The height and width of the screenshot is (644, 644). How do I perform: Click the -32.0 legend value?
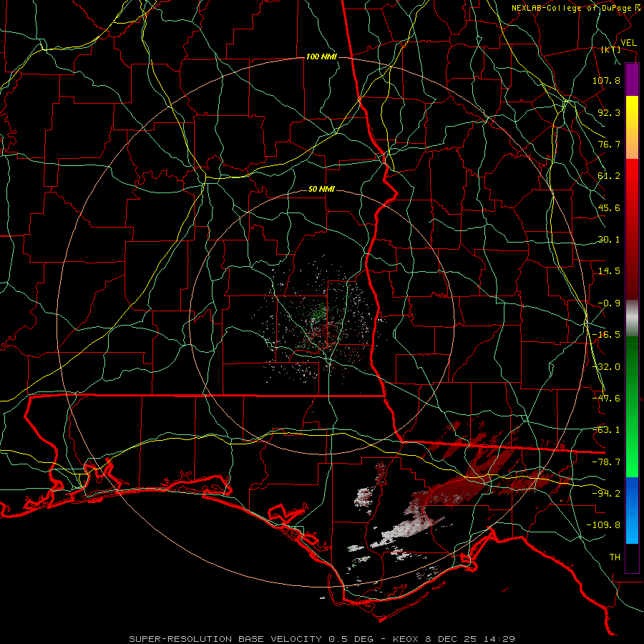point(606,367)
